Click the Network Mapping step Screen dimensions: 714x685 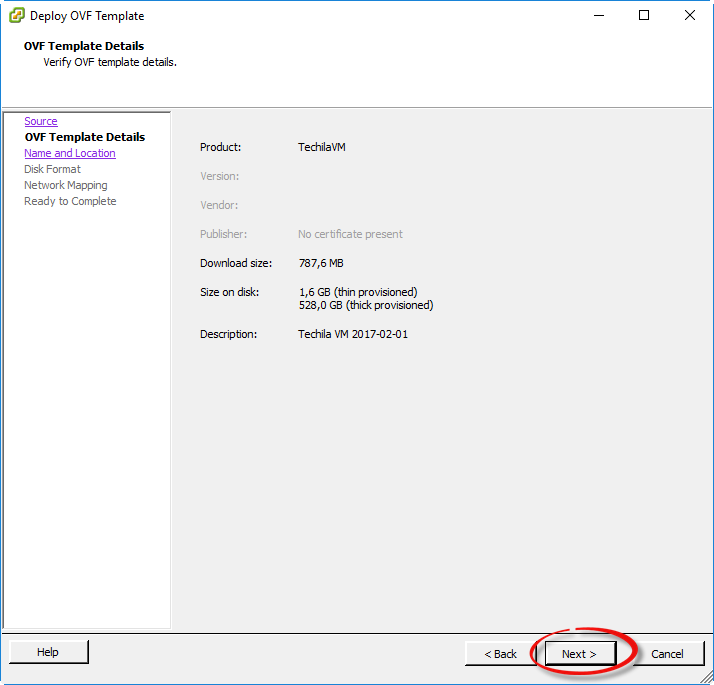click(65, 185)
